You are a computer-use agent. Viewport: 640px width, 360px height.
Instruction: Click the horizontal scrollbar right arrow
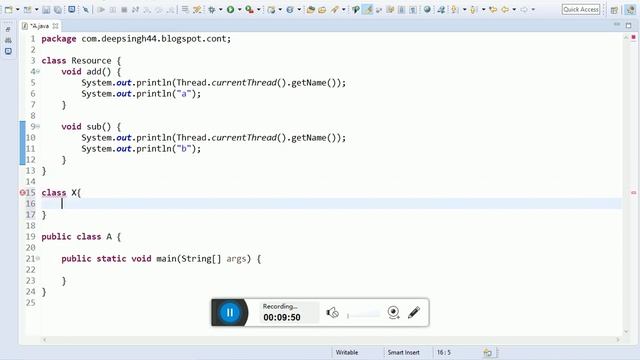tap(618, 340)
